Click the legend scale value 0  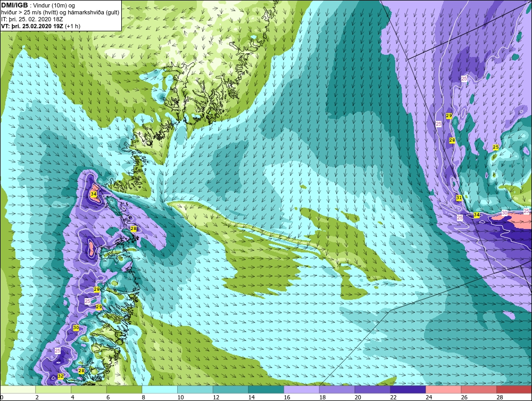(2, 397)
